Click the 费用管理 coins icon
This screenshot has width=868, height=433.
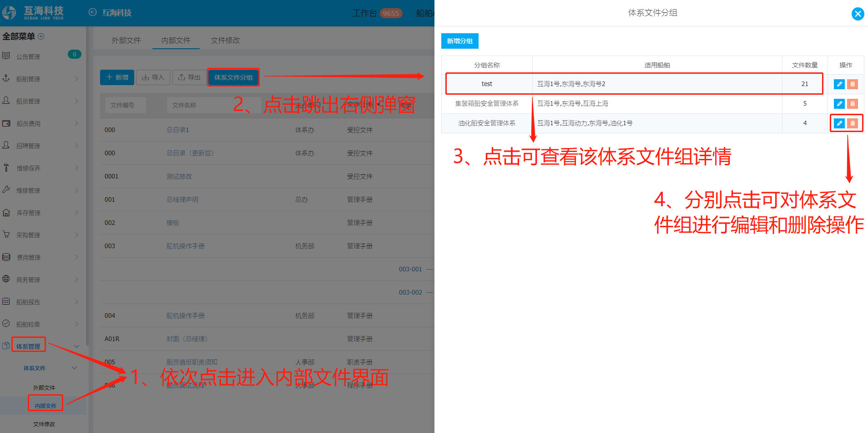click(x=6, y=257)
